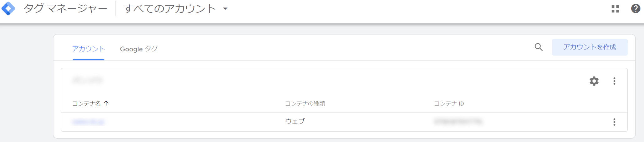Screen dimensions: 644x142
Task: Sort by the コンテナ名 column header
Action: tap(87, 103)
